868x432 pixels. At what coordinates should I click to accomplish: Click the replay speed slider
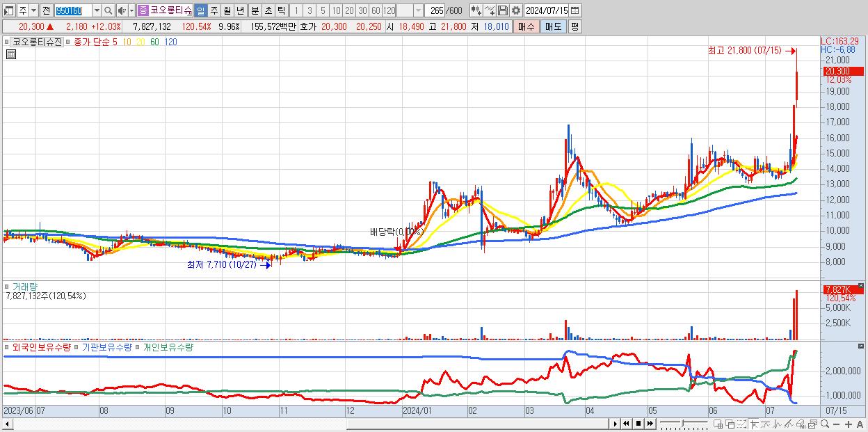[x=684, y=424]
